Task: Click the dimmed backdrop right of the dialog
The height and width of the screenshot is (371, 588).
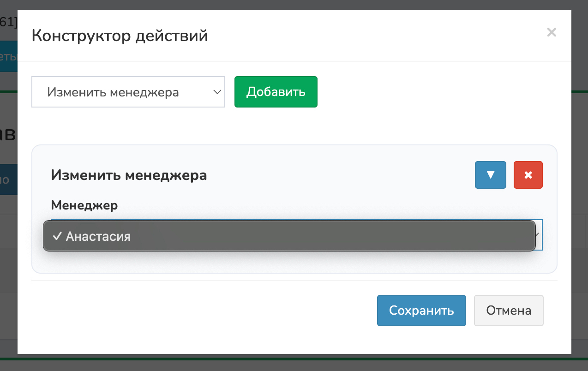Action: 579,185
